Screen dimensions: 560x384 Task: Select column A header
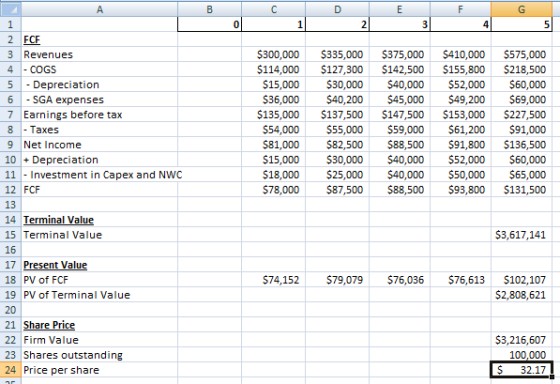pyautogui.click(x=100, y=9)
